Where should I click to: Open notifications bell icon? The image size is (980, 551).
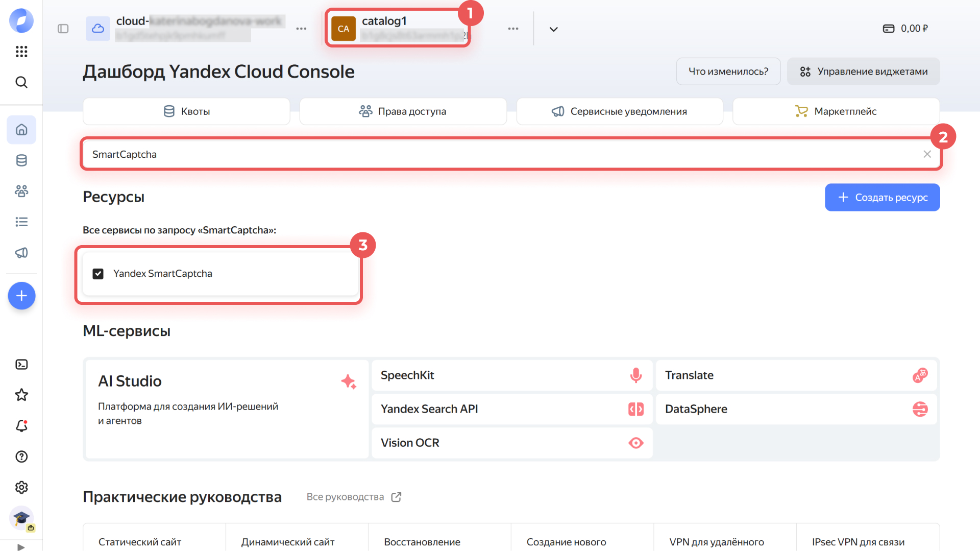coord(21,426)
